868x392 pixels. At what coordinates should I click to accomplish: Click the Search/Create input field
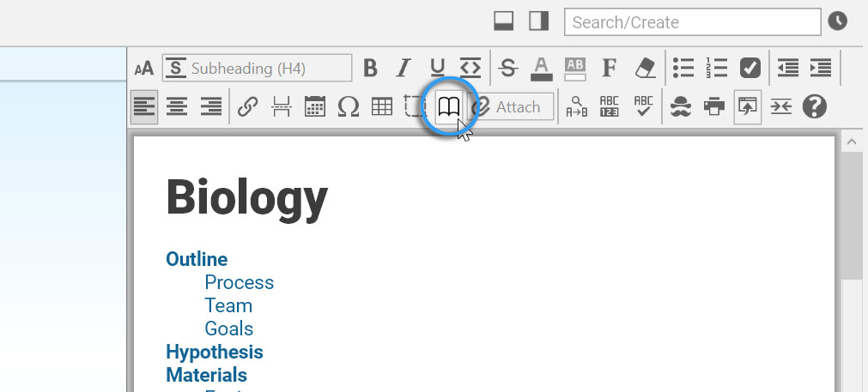click(x=691, y=22)
